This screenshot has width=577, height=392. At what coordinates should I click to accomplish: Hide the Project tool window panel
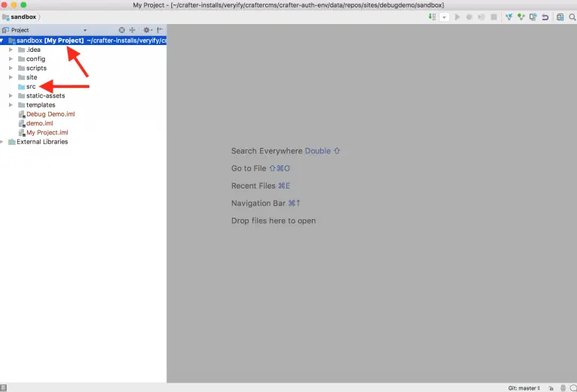coord(159,30)
